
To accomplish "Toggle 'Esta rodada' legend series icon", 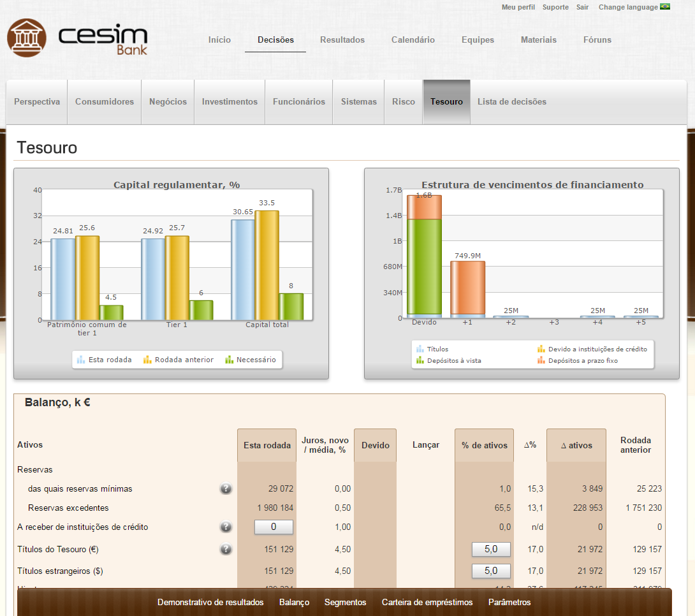I will click(x=81, y=360).
